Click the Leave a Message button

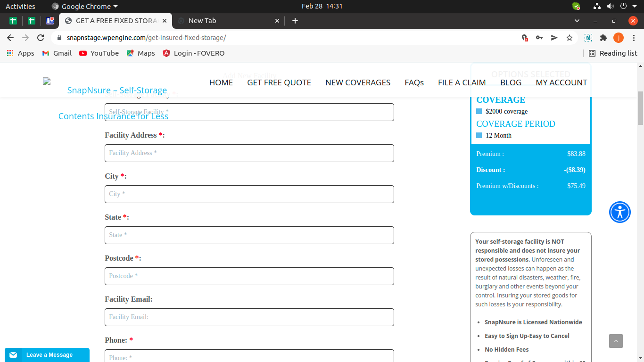pos(47,355)
